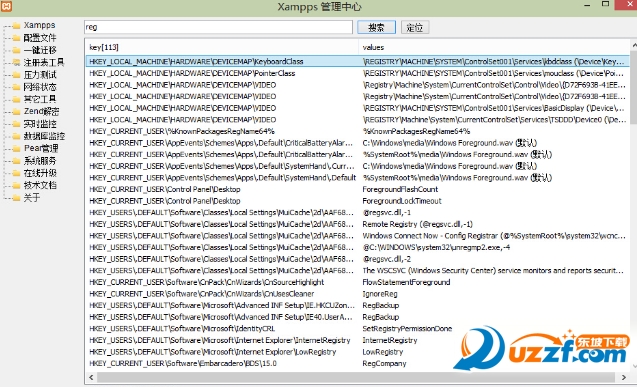Maximize the Xampps 管理中心 window

[x=605, y=4]
